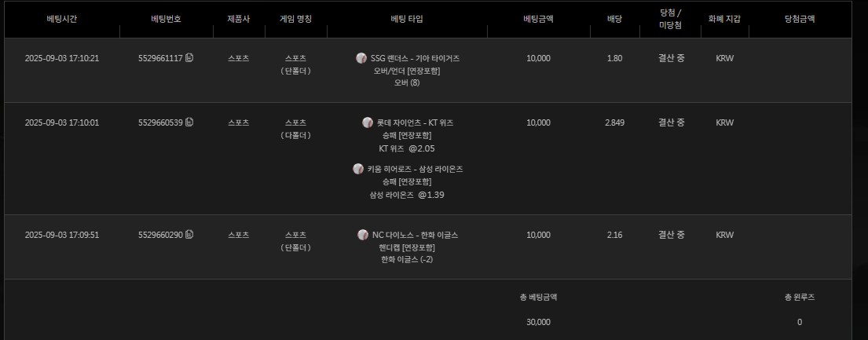Click the 베팅 타입 column header
The height and width of the screenshot is (340, 868).
pos(406,19)
